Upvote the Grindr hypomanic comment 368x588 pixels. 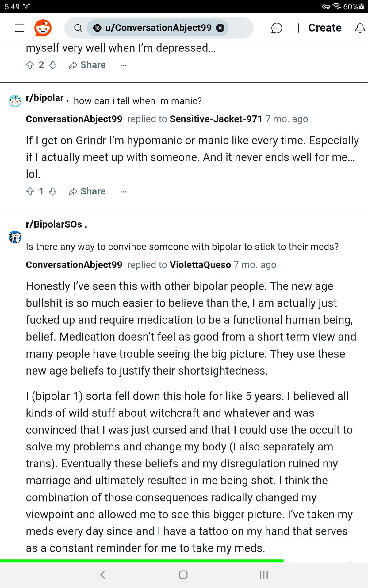pyautogui.click(x=30, y=191)
